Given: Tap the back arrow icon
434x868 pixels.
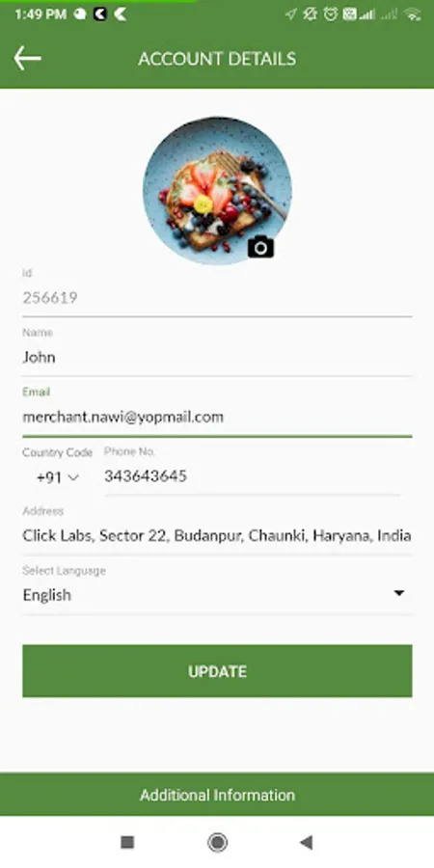Looking at the screenshot, I should (28, 58).
